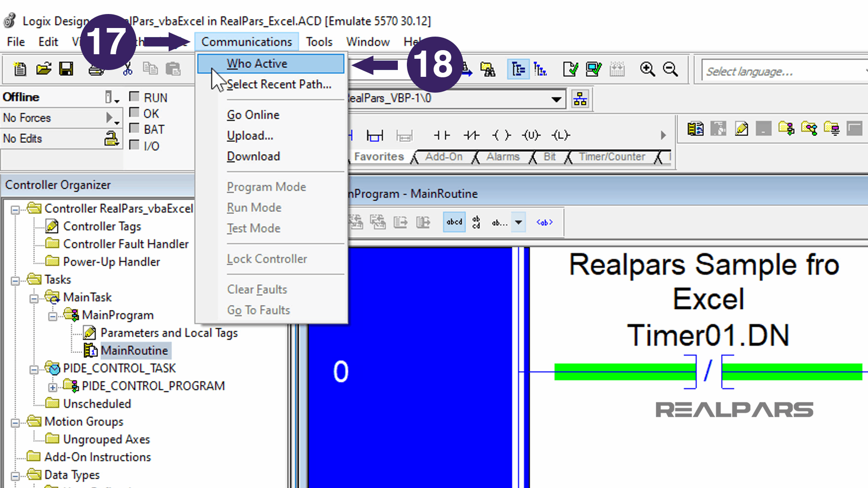Click the Zoom In magnifier icon
The height and width of the screenshot is (488, 868).
pos(647,69)
